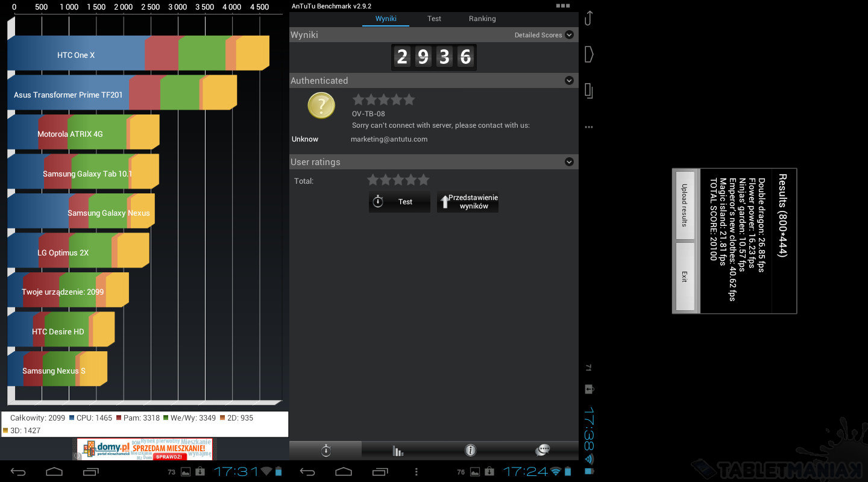The image size is (868, 482).
Task: Open the chat bubble tab in AnTuTu bottom bar
Action: coord(542,450)
